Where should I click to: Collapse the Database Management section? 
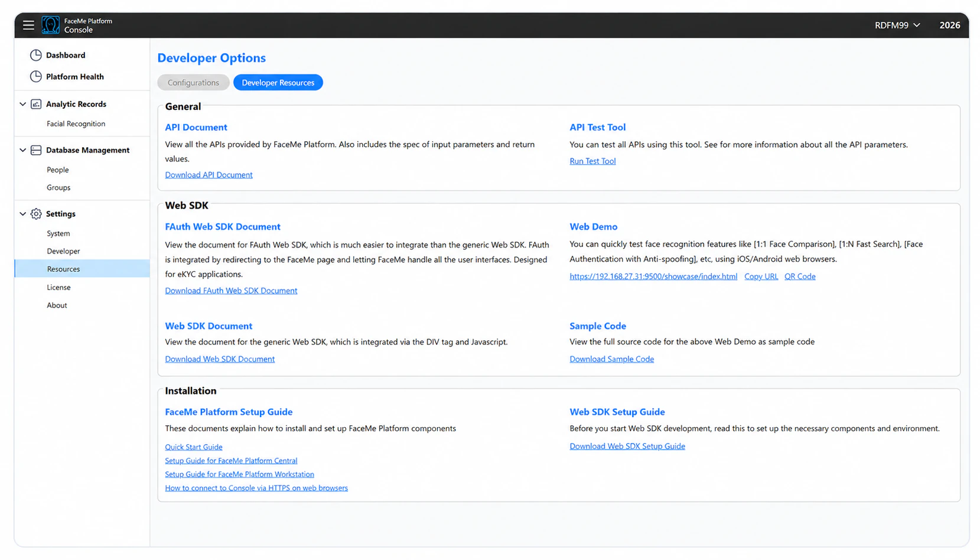pyautogui.click(x=22, y=150)
